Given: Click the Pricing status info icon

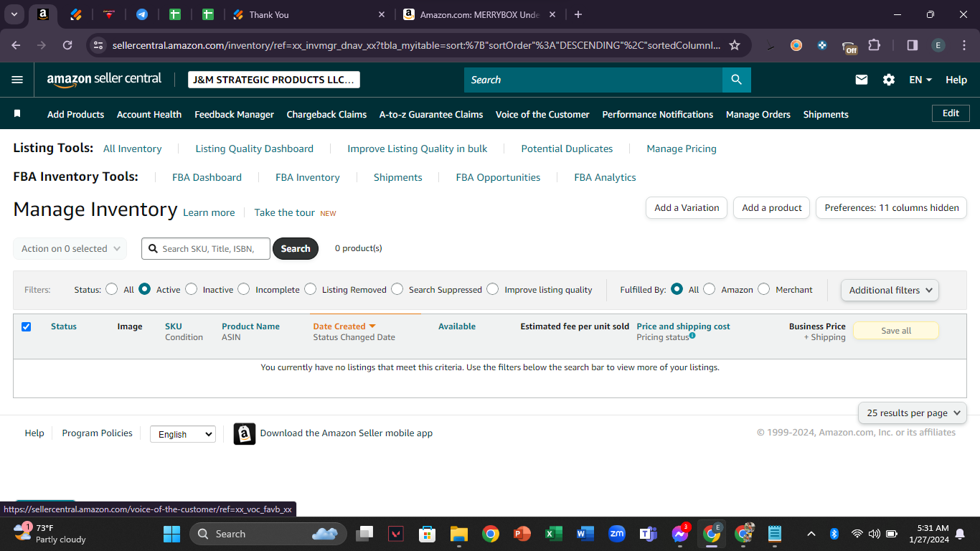Looking at the screenshot, I should click(692, 335).
